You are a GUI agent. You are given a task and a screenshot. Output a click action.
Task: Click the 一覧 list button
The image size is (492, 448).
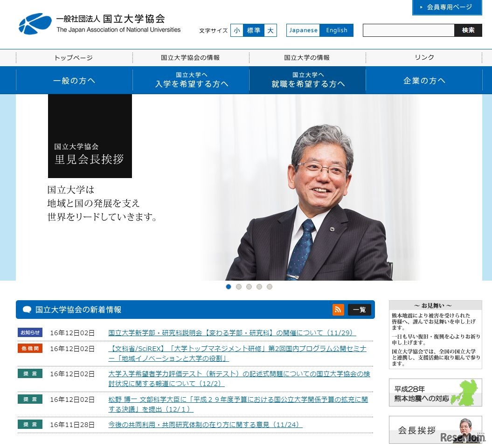pyautogui.click(x=359, y=309)
